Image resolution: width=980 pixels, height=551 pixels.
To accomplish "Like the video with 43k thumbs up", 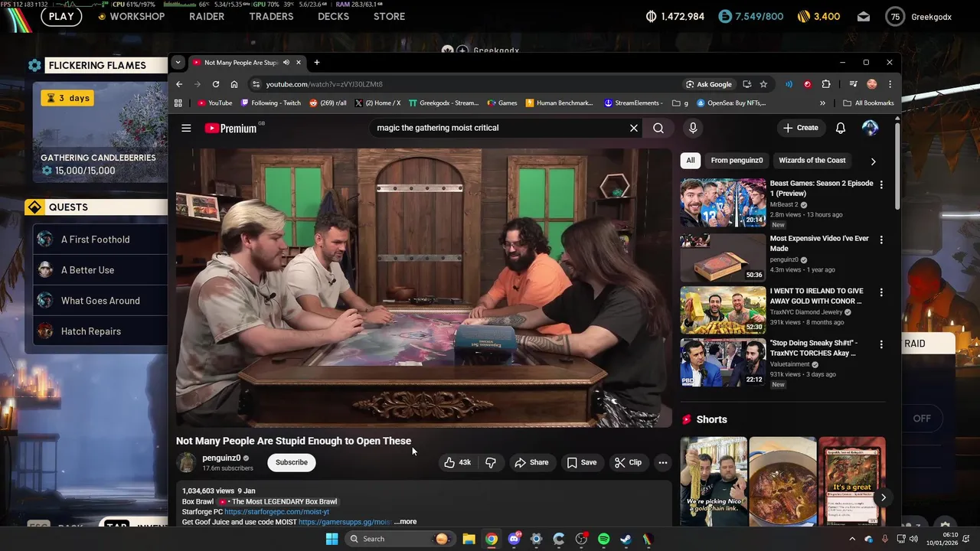I will coord(457,462).
